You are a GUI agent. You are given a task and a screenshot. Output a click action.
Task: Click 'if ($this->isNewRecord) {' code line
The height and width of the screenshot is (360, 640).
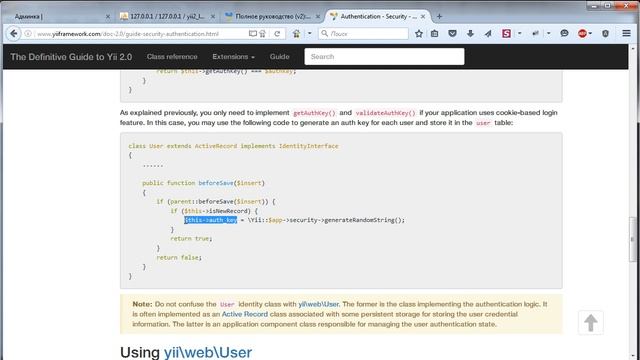[214, 211]
